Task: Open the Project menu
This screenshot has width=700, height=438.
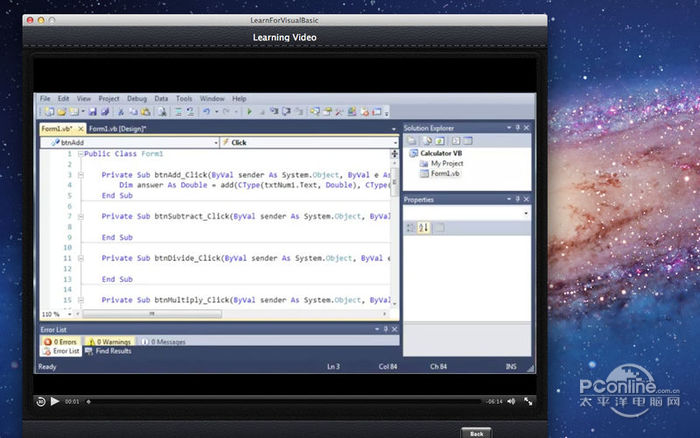Action: coord(109,99)
